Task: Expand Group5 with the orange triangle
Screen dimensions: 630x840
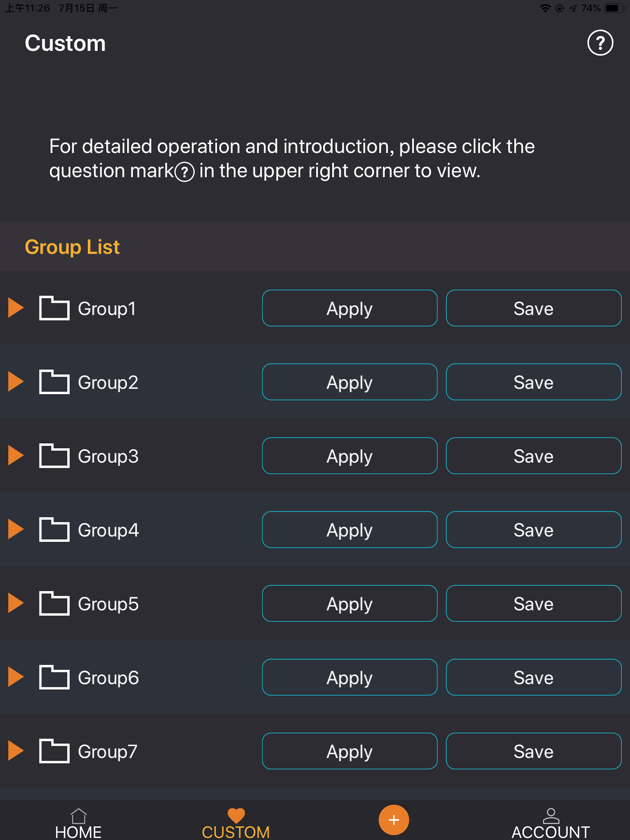Action: tap(16, 603)
